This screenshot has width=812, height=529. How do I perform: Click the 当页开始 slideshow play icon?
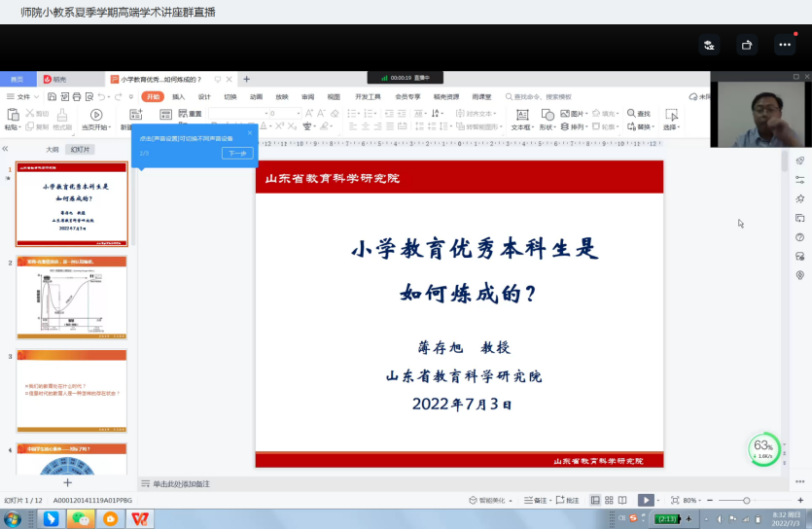tap(95, 115)
